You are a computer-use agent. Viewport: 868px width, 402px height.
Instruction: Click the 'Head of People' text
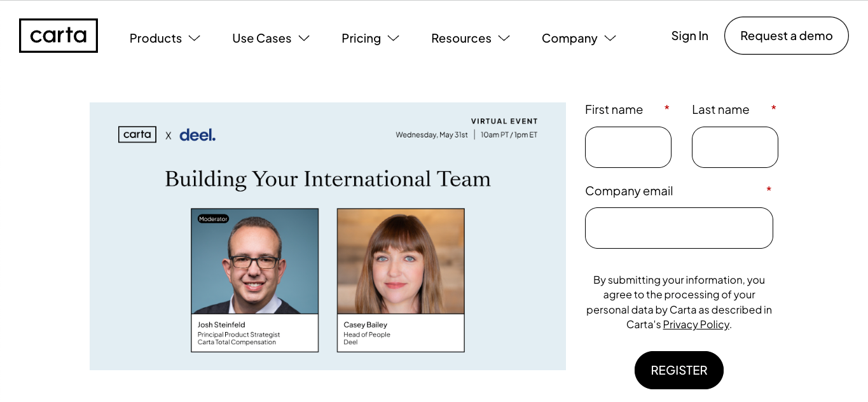(367, 335)
